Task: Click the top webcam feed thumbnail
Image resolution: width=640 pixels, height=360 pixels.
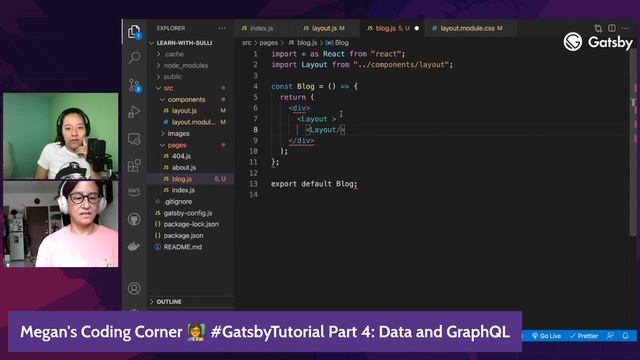Action: 61,136
